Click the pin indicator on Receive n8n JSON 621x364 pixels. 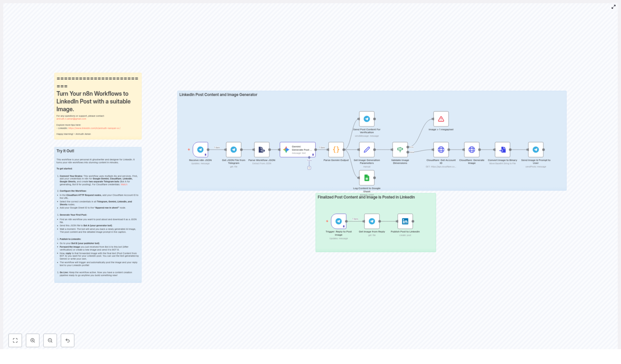(x=206, y=155)
